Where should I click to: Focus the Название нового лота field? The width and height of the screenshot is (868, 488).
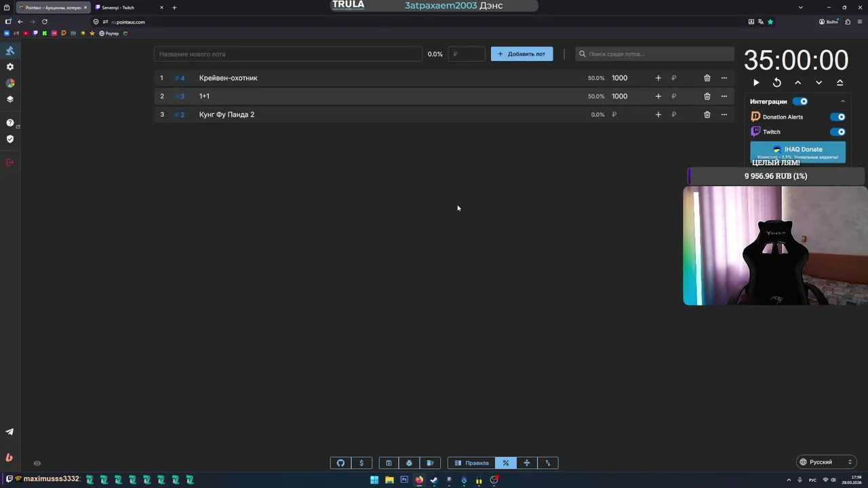tap(288, 54)
